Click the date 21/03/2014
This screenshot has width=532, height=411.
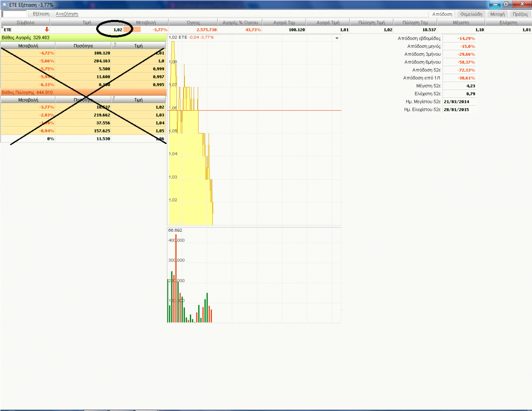(x=457, y=101)
